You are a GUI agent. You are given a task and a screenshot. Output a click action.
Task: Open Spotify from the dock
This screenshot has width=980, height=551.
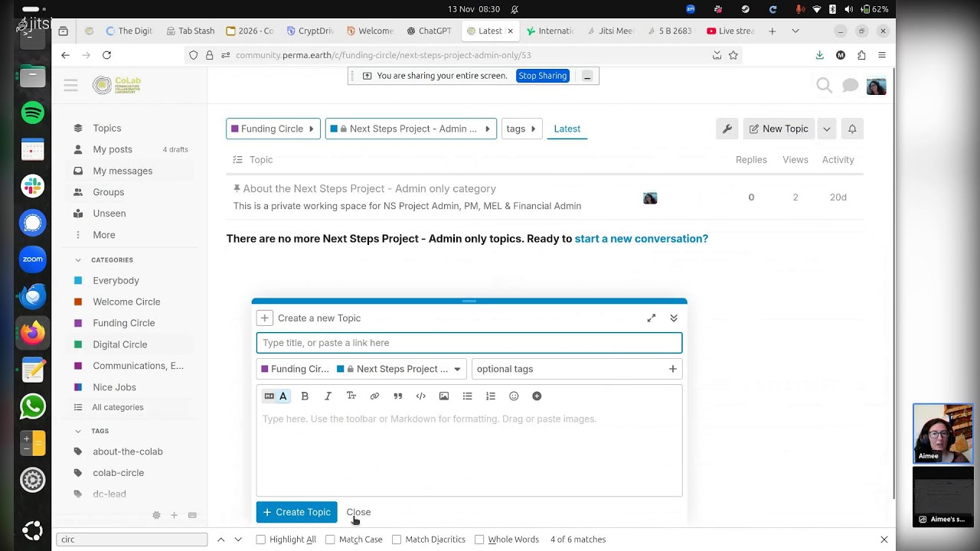point(32,112)
